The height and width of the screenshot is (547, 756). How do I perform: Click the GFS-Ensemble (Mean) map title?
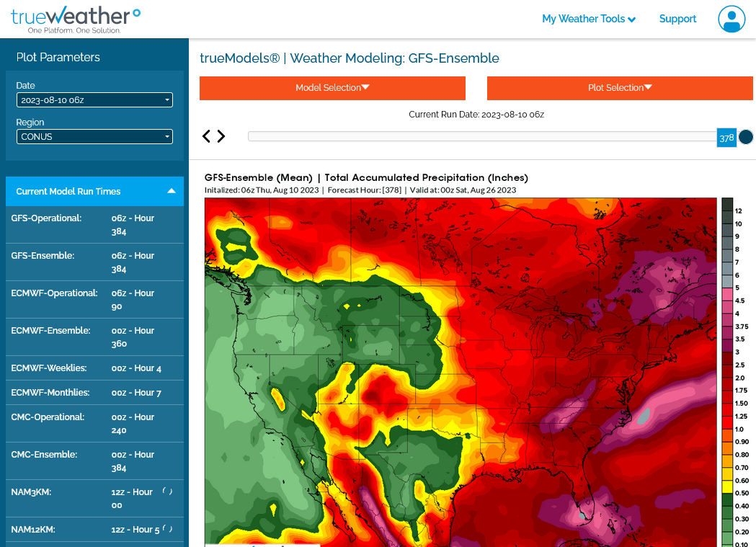[x=366, y=178]
